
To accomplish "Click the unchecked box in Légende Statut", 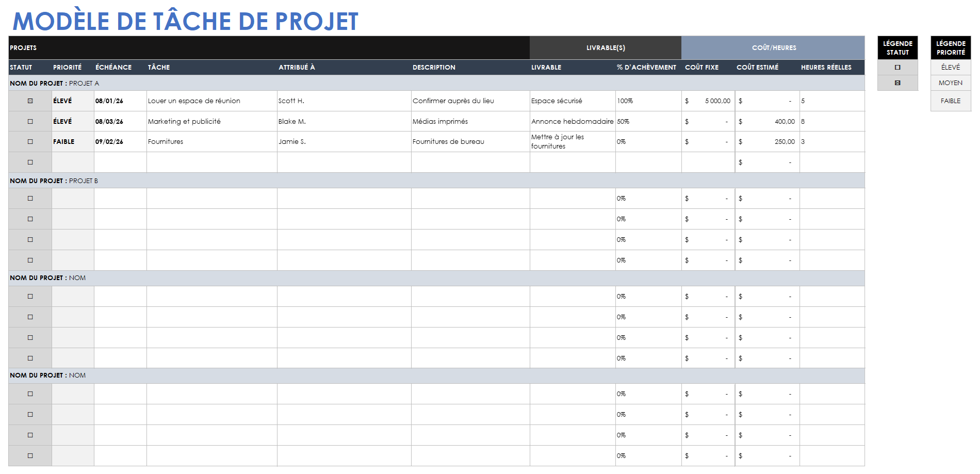I will click(897, 68).
